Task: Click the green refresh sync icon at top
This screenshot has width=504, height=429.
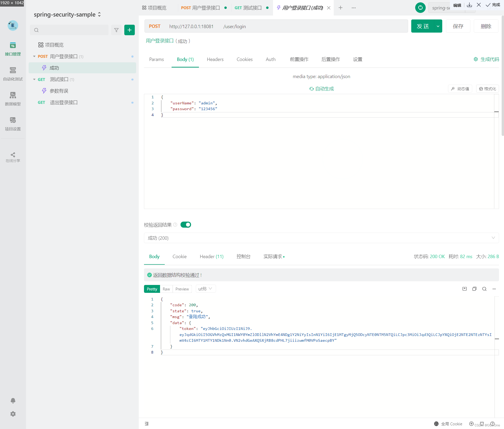Action: tap(420, 8)
